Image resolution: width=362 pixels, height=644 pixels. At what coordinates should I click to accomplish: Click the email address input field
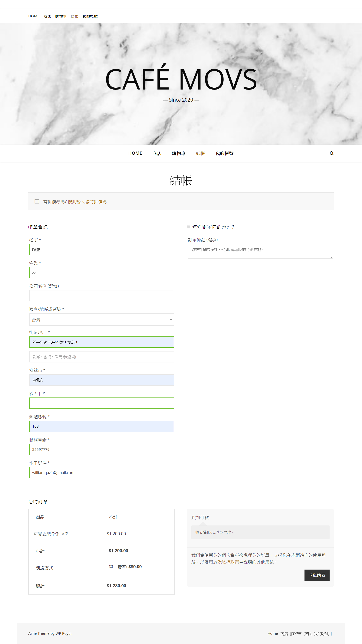[x=101, y=472]
